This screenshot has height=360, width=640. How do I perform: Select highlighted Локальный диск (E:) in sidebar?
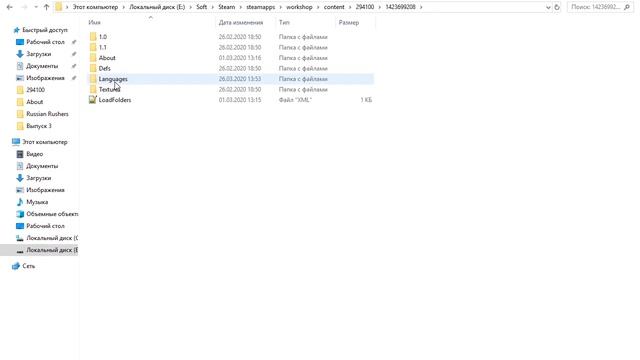[39, 250]
